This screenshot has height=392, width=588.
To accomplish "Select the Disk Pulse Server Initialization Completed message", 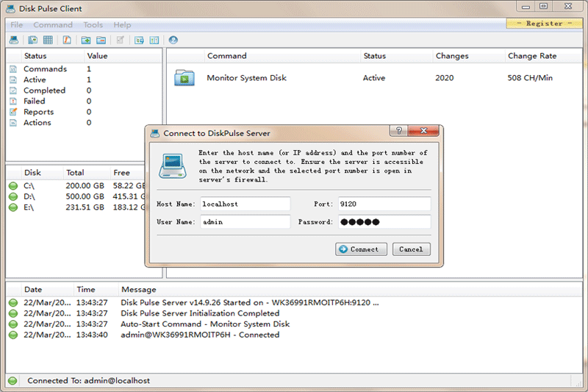I will [200, 313].
